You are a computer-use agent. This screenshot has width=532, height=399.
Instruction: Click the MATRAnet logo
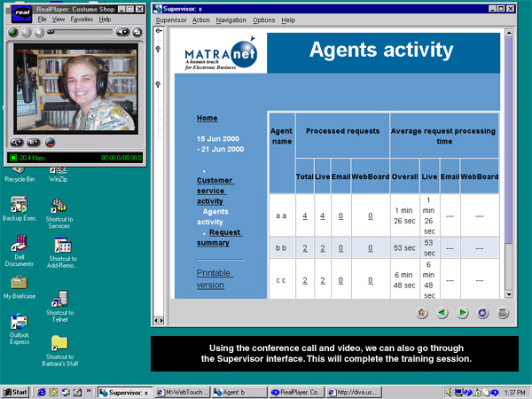[x=221, y=52]
